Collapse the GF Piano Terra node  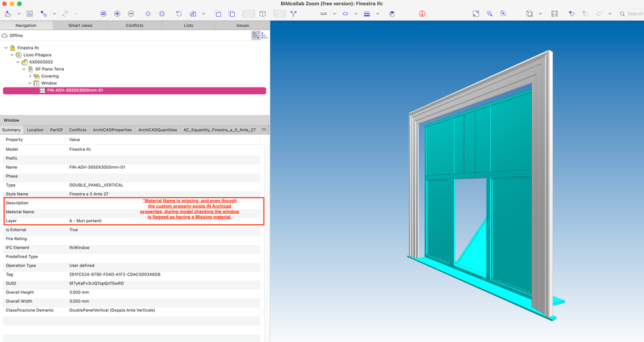(x=24, y=69)
